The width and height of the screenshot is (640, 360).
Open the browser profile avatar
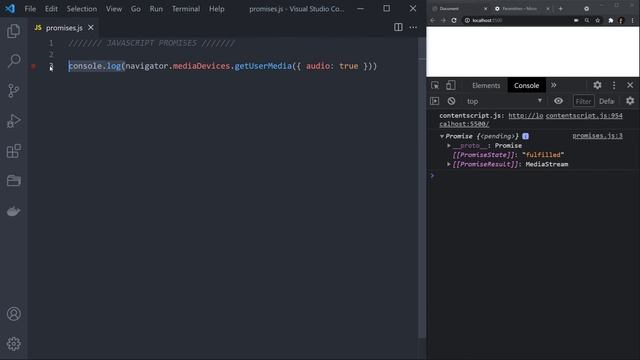pos(621,20)
